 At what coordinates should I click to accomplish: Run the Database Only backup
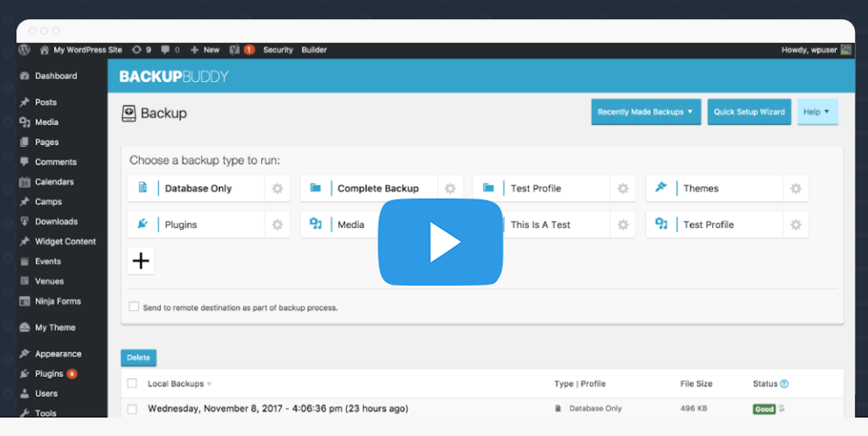coord(198,189)
